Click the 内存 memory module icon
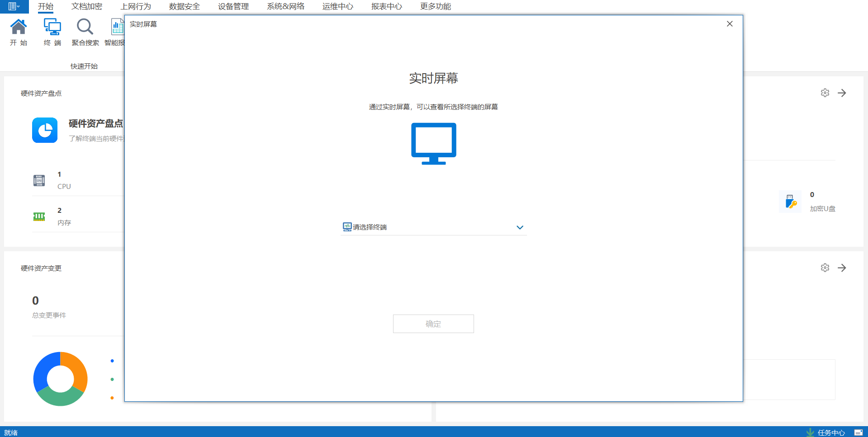The height and width of the screenshot is (437, 868). click(x=39, y=216)
